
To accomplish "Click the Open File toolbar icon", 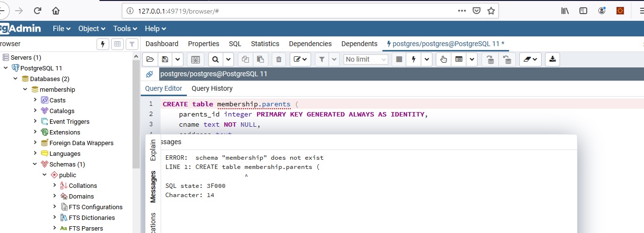I will coord(150,59).
